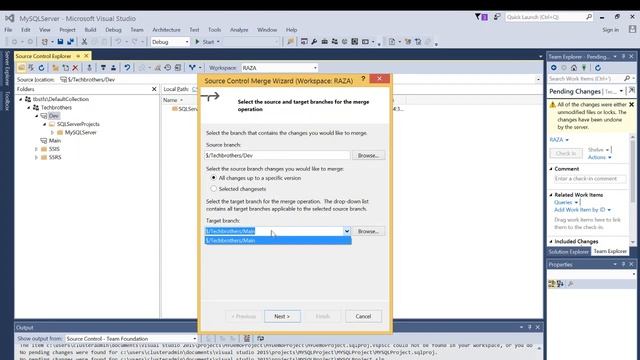Click the Team Explorer Home icon
Screen dimensions: 640x360
click(574, 68)
